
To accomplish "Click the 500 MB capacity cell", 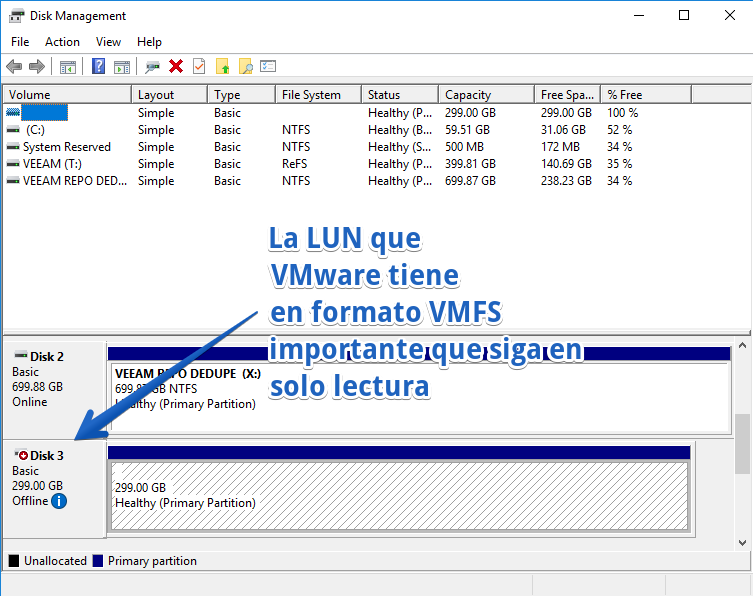I will tap(464, 146).
